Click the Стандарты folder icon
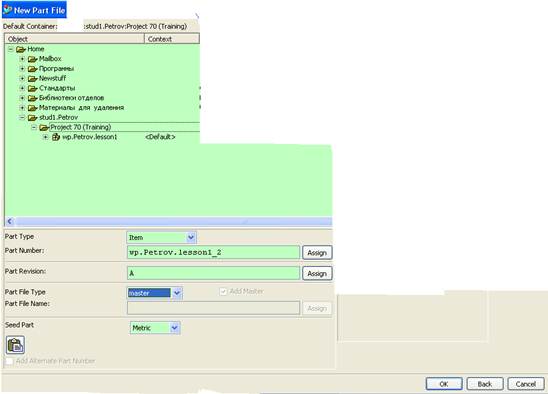Image resolution: width=548 pixels, height=394 pixels. point(33,88)
